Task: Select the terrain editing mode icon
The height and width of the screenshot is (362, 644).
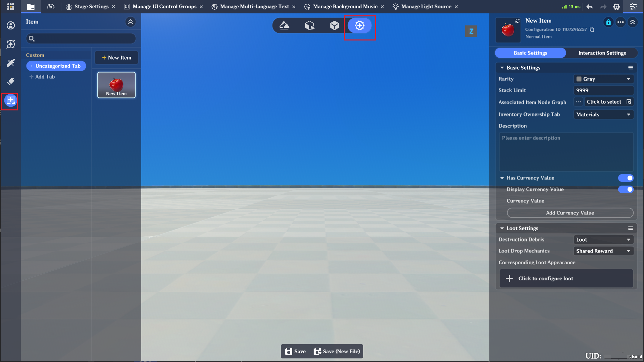Action: click(x=285, y=25)
